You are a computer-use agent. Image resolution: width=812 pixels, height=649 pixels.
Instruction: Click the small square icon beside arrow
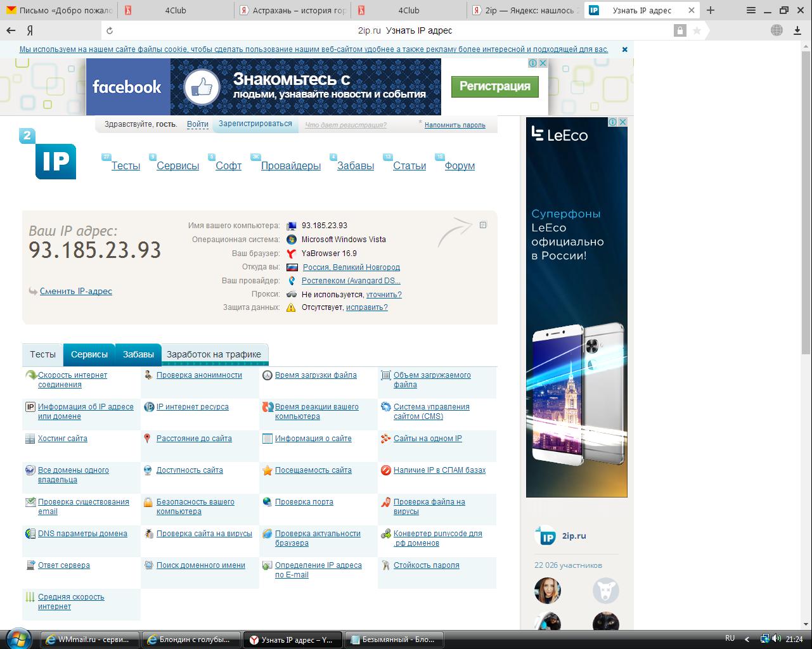(483, 225)
